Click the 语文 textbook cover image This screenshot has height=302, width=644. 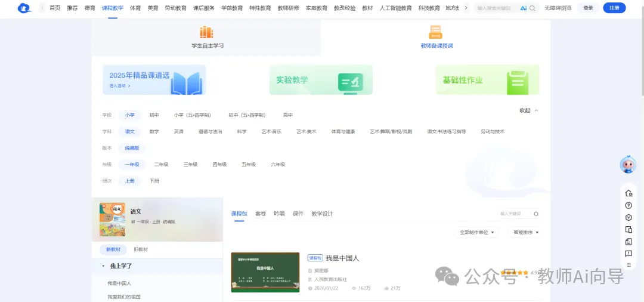[x=113, y=220]
